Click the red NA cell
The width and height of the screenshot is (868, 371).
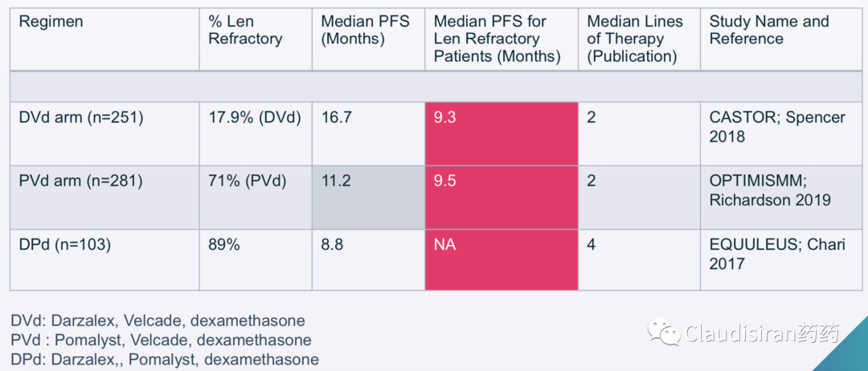pos(502,259)
